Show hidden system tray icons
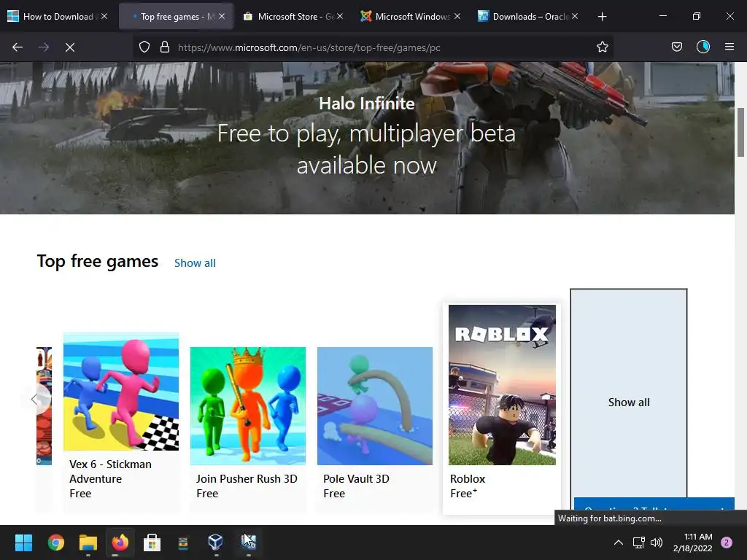 619,542
